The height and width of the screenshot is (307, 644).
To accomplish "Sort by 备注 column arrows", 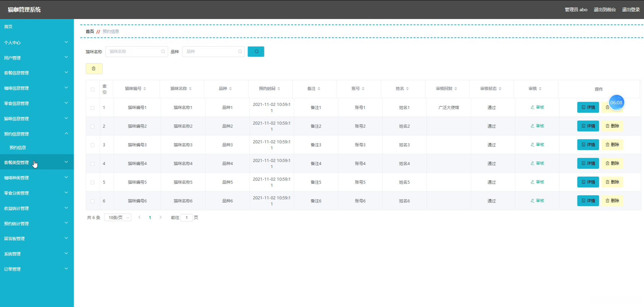I will click(319, 89).
